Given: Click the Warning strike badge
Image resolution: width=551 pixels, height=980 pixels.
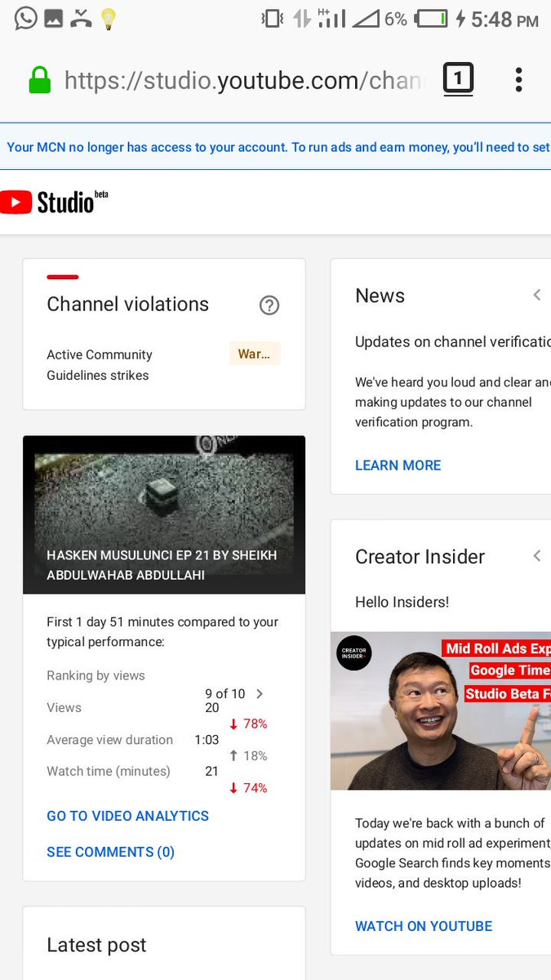Looking at the screenshot, I should click(255, 354).
